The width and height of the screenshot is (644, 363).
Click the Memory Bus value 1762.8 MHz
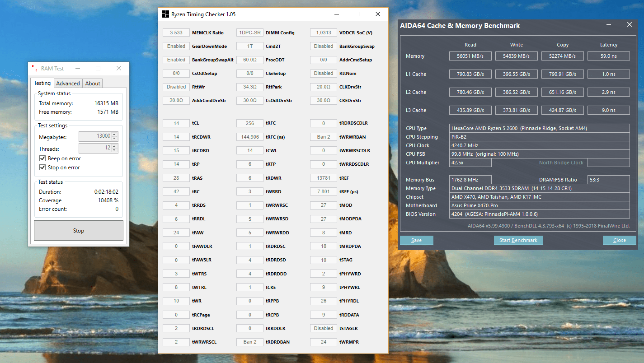[x=470, y=180]
